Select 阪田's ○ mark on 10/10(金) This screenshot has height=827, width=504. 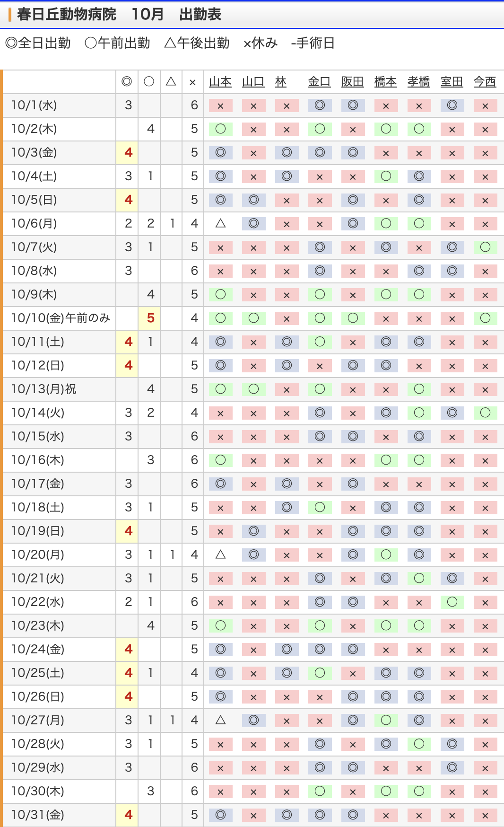point(353,318)
